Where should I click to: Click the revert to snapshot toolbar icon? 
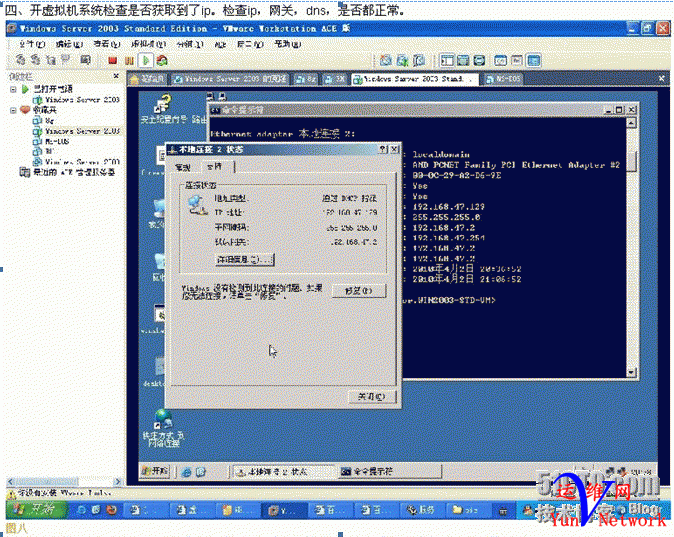pos(402,61)
